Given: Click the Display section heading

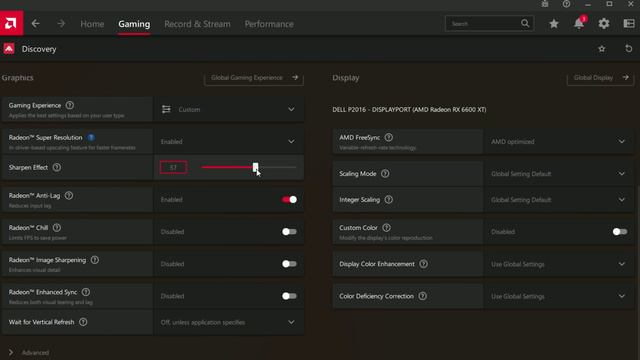Looking at the screenshot, I should 346,78.
